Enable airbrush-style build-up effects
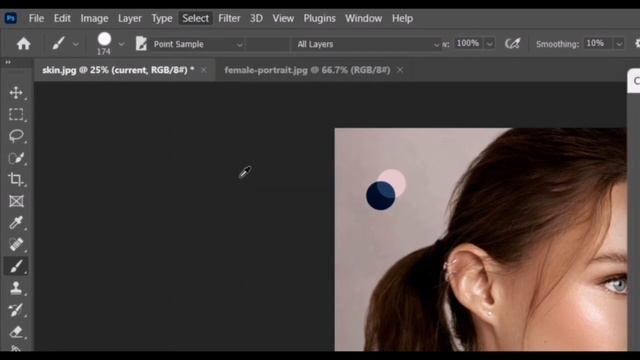The image size is (640, 360). 513,43
